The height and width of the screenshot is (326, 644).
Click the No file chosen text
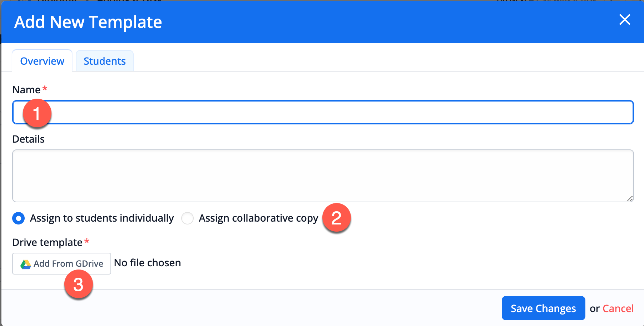(x=147, y=263)
